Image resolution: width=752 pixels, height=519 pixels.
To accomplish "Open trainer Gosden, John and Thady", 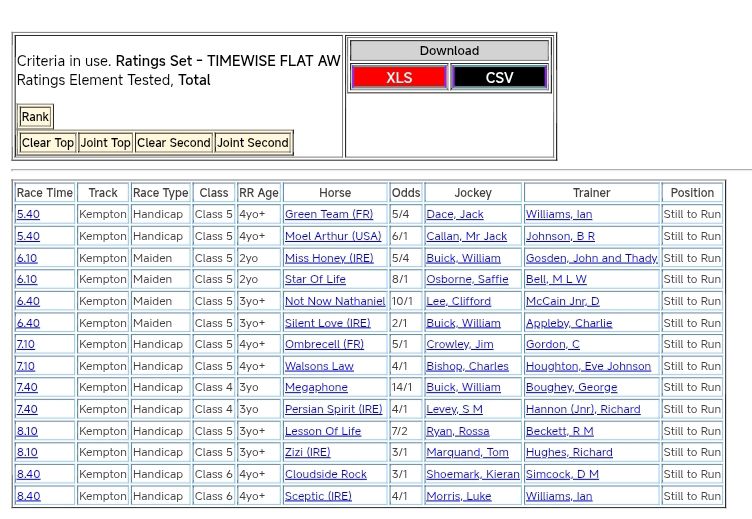I will point(591,258).
